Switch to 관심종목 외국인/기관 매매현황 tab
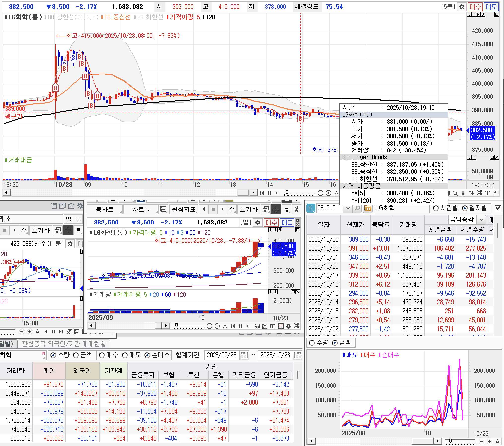This screenshot has height=446, width=504. (x=64, y=344)
